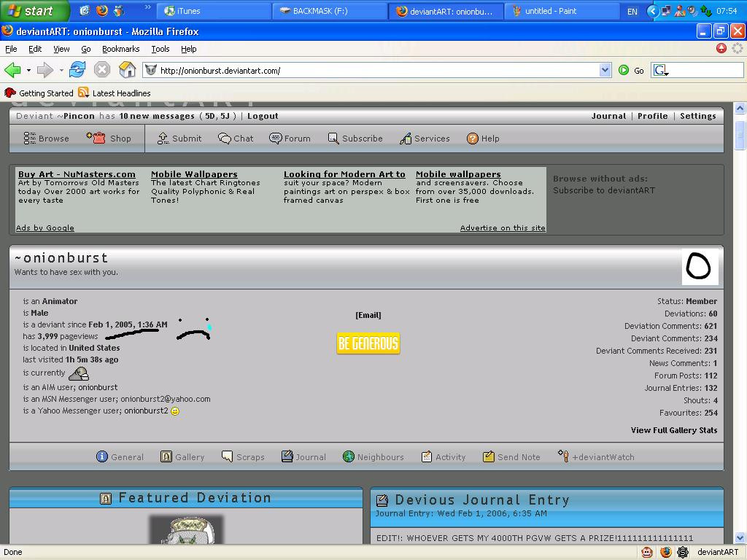
Task: Click the [Email] link
Action: click(368, 315)
